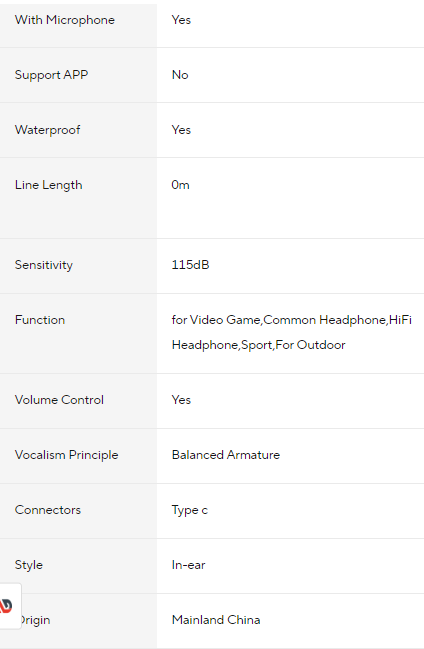The width and height of the screenshot is (424, 649).
Task: Click the In-ear style value
Action: click(x=188, y=565)
